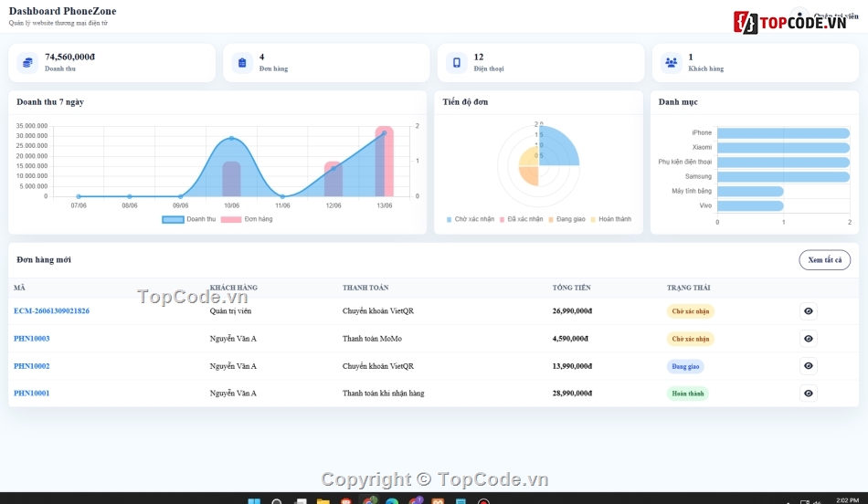The image size is (868, 504).
Task: Click the customer name Quản trị viên in the table
Action: (230, 311)
